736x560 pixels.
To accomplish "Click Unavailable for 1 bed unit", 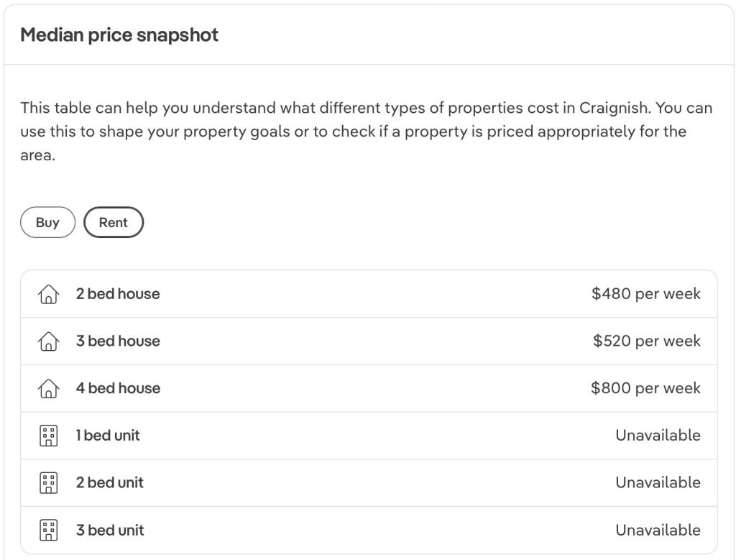I will [x=658, y=436].
